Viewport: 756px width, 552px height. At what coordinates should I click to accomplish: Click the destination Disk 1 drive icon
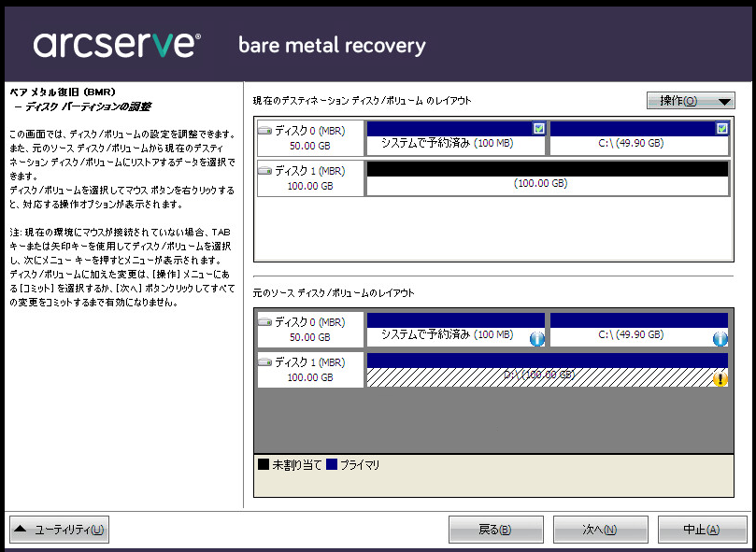264,172
